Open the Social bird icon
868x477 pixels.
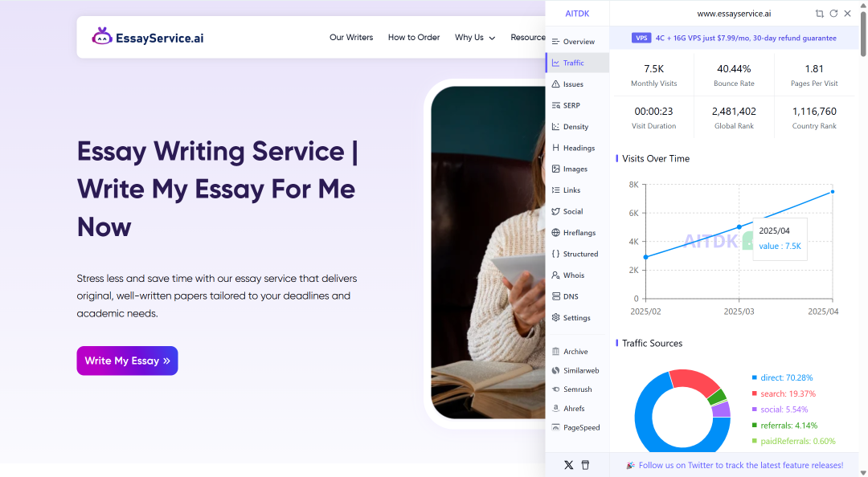click(556, 211)
